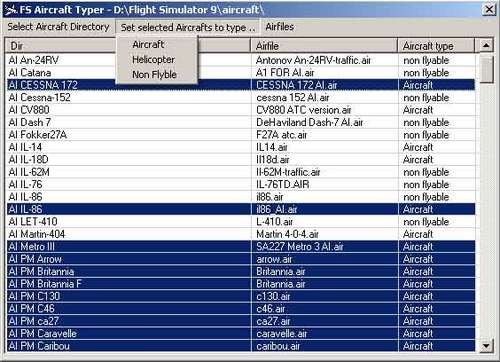Select the AI Dash 7 directory
This screenshot has height=362, width=500.
(30, 122)
